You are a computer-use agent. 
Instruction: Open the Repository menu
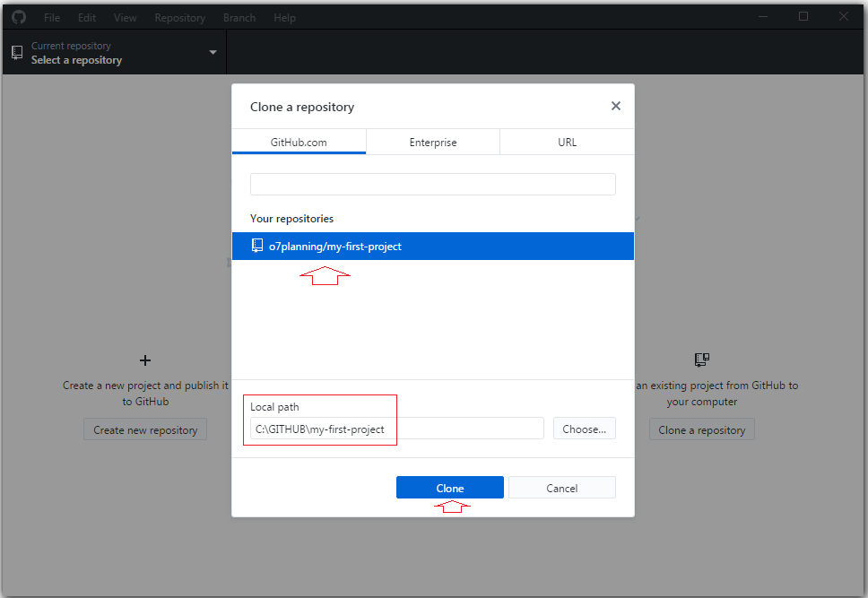coord(180,18)
